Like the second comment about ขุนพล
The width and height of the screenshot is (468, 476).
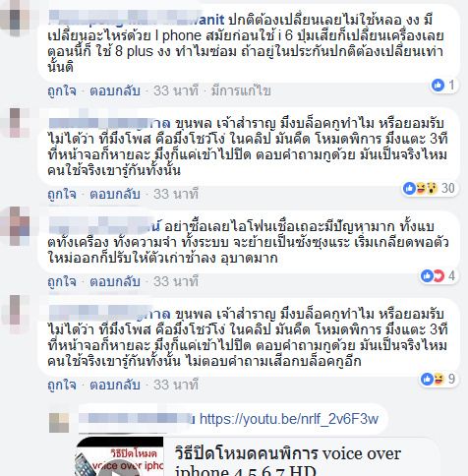point(62,194)
